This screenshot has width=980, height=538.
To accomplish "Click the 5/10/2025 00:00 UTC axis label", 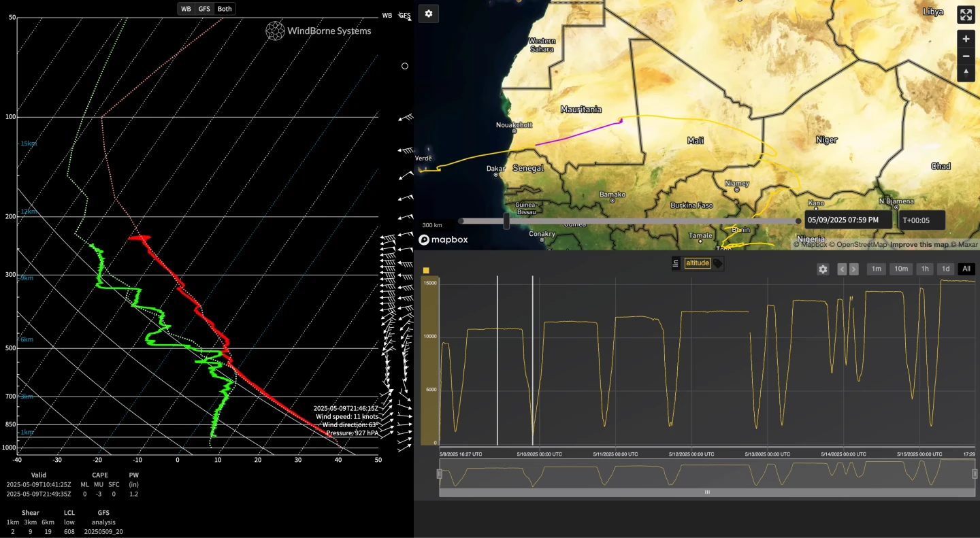I will [539, 454].
